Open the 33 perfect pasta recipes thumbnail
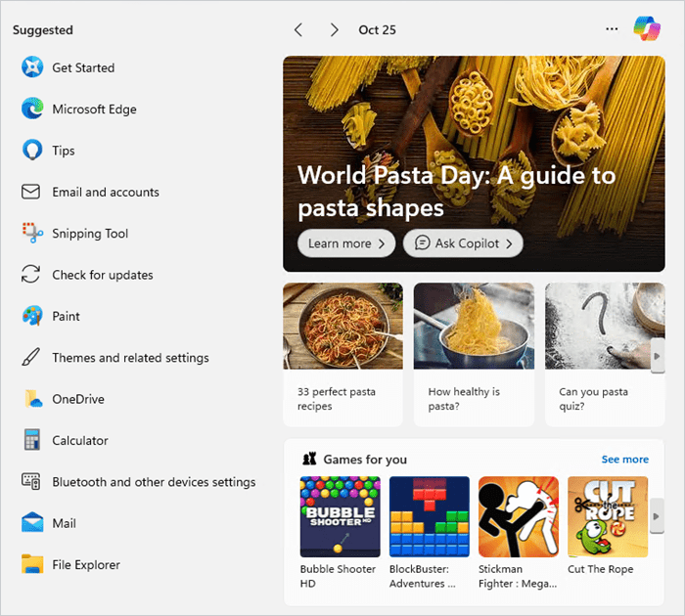The height and width of the screenshot is (616, 685). pyautogui.click(x=342, y=326)
